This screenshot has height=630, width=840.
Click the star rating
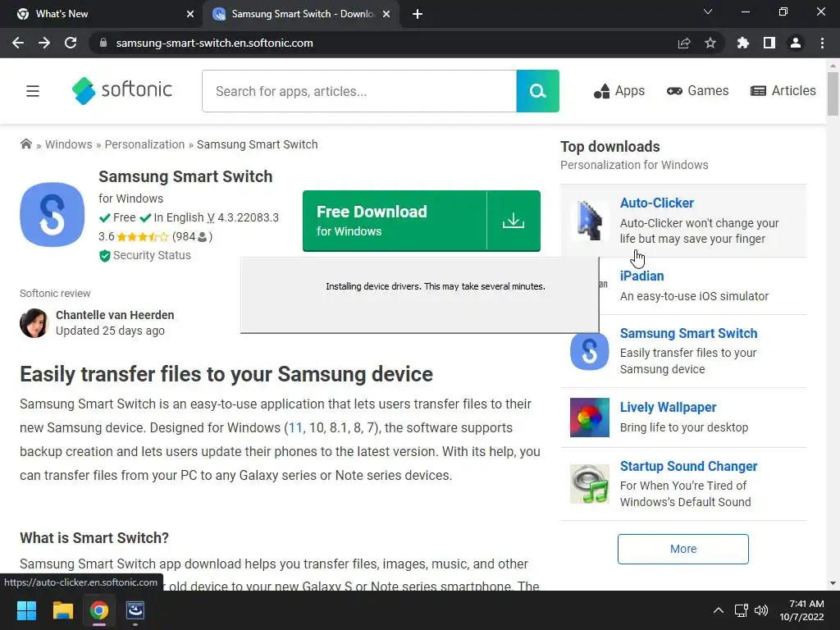(x=143, y=236)
